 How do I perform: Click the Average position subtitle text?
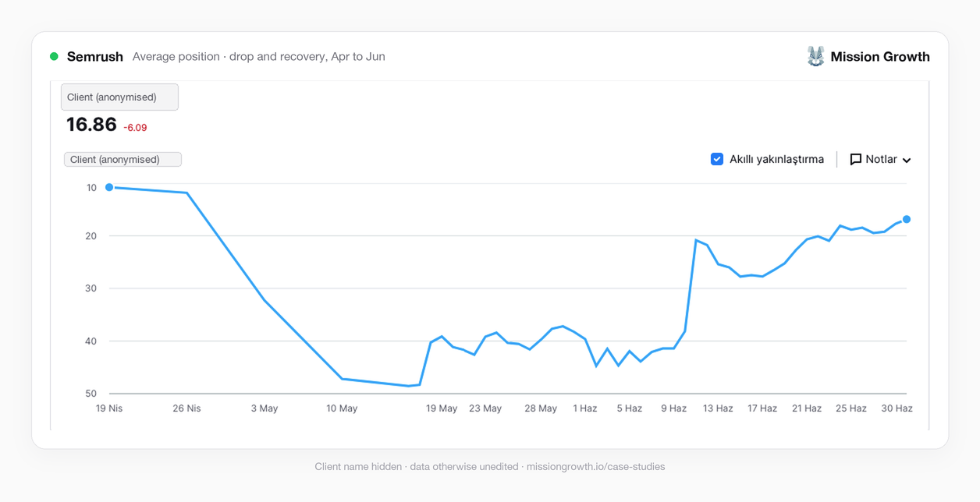(259, 56)
